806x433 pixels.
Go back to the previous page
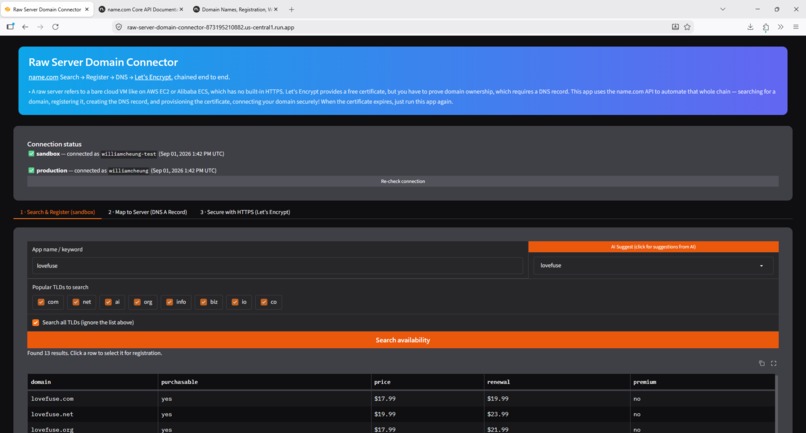(x=25, y=27)
